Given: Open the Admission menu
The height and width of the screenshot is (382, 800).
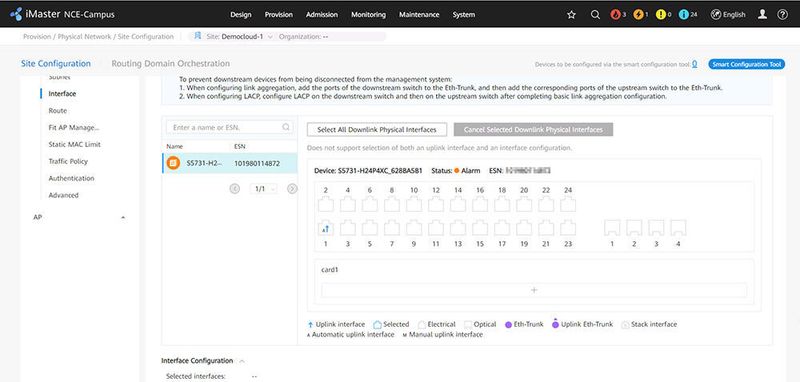Looking at the screenshot, I should pos(322,15).
